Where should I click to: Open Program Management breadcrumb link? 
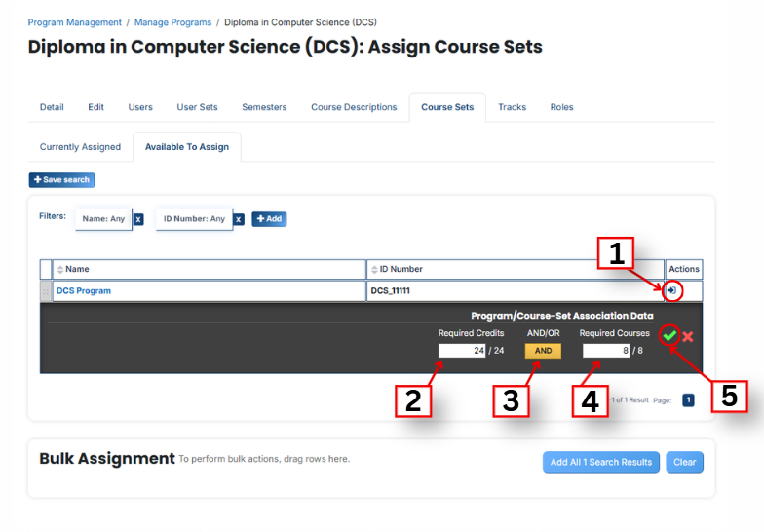[x=74, y=22]
